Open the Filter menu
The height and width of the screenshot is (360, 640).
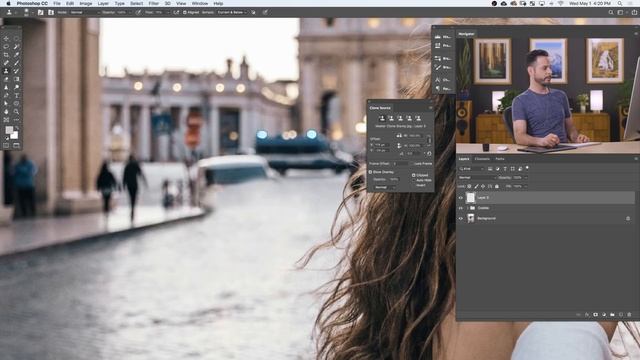pos(153,3)
